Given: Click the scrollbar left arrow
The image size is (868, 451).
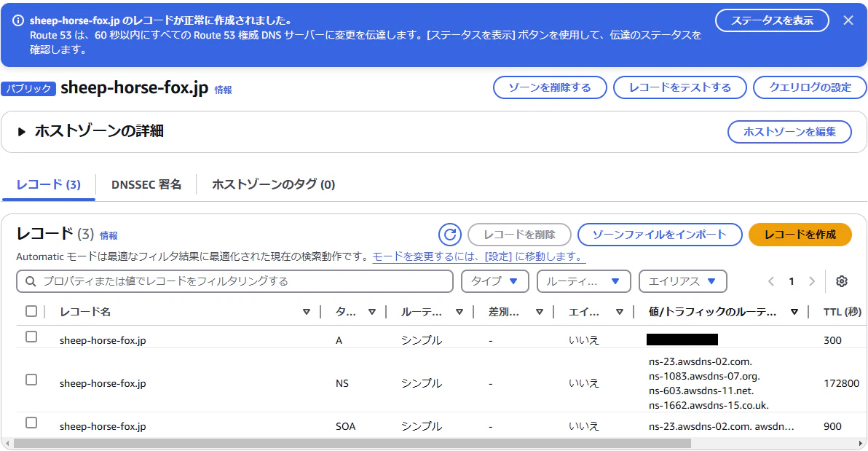Looking at the screenshot, I should tap(7, 444).
